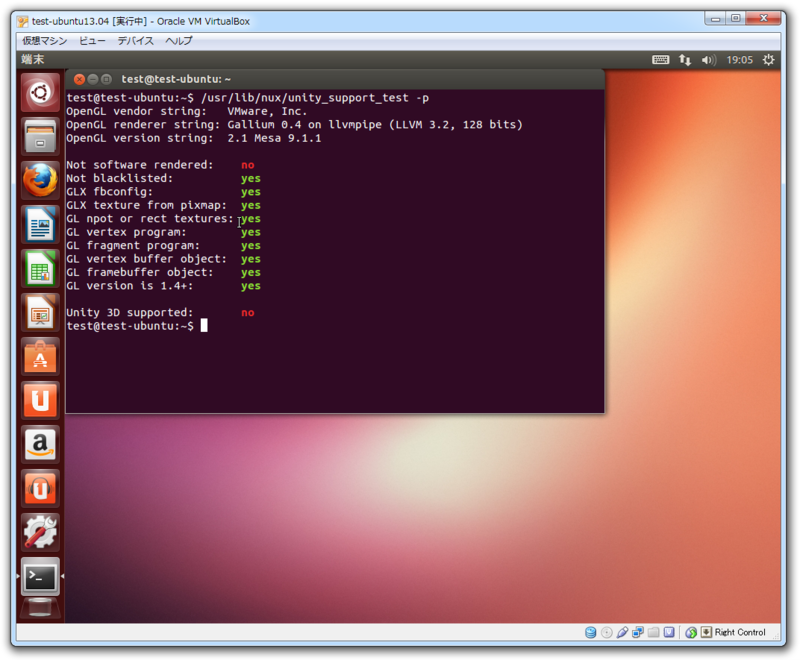Screen dimensions: 800x660
Task: Open LibreOffice Writer from launcher
Action: tap(40, 224)
